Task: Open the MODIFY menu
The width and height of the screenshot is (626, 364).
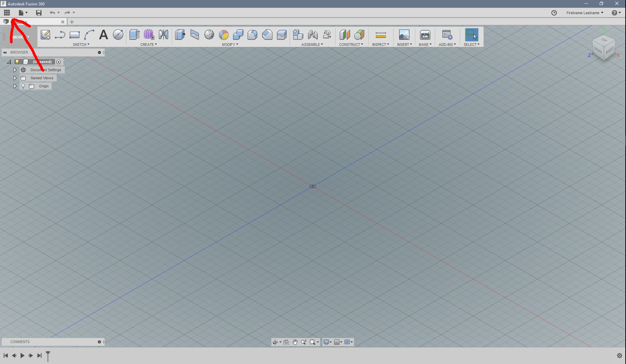Action: [x=230, y=45]
